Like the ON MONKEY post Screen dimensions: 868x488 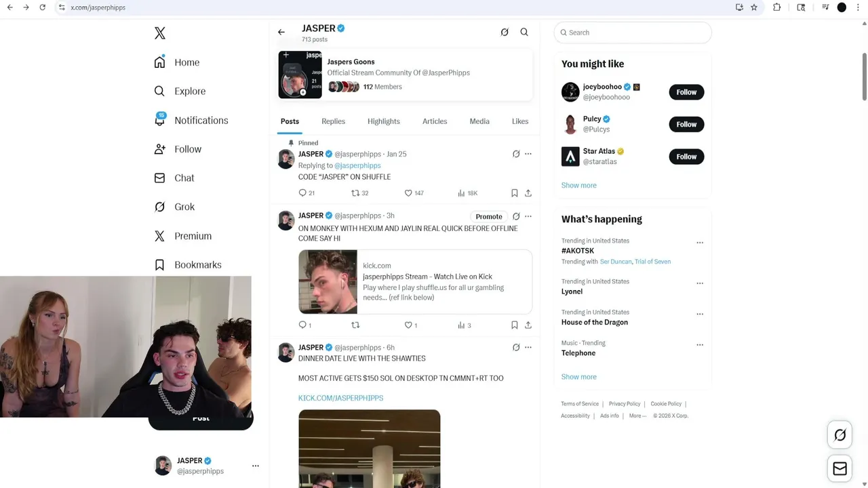(x=411, y=325)
